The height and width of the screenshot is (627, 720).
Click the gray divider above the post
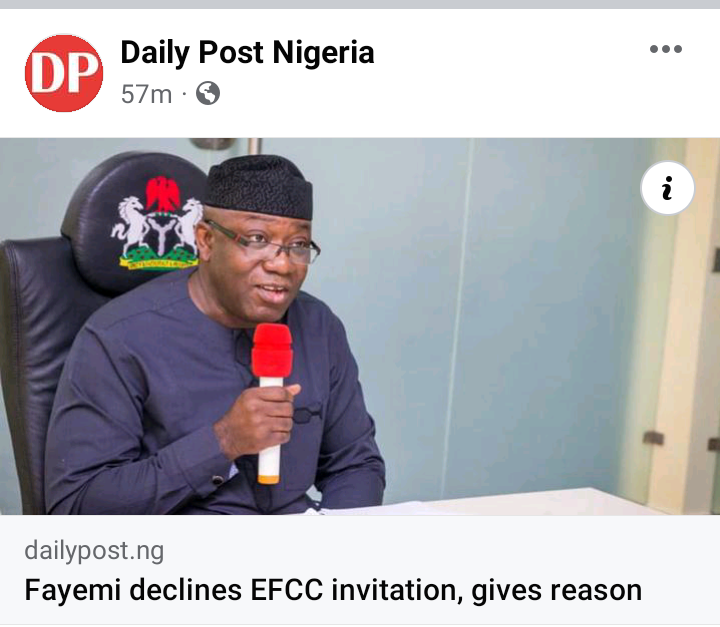pos(360,4)
